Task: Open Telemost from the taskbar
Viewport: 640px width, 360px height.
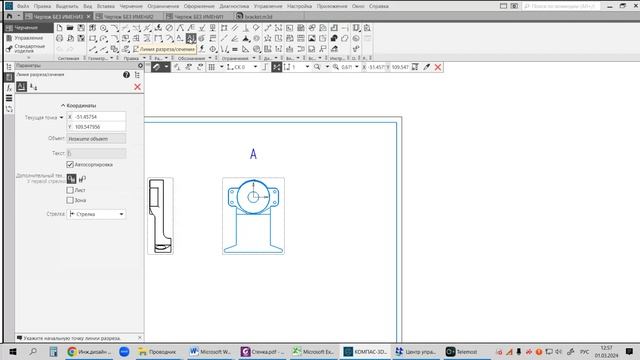Action: [x=462, y=351]
